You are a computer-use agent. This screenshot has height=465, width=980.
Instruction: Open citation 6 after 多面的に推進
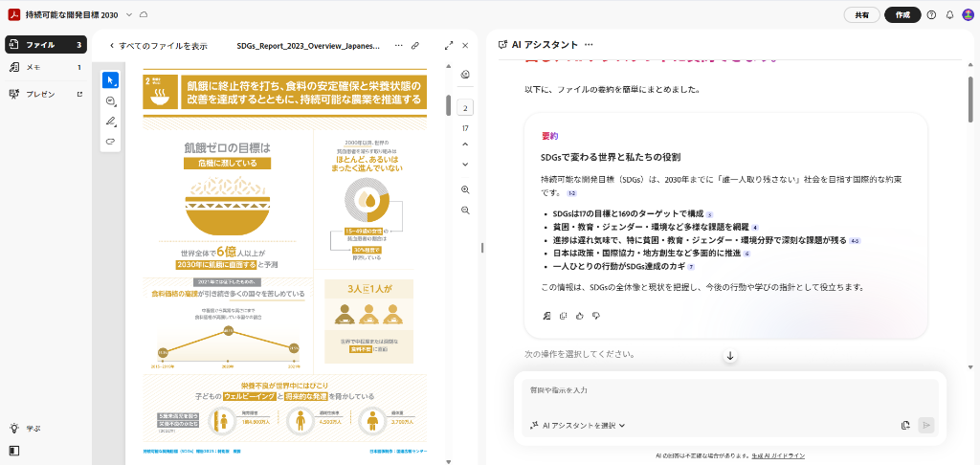click(x=746, y=254)
